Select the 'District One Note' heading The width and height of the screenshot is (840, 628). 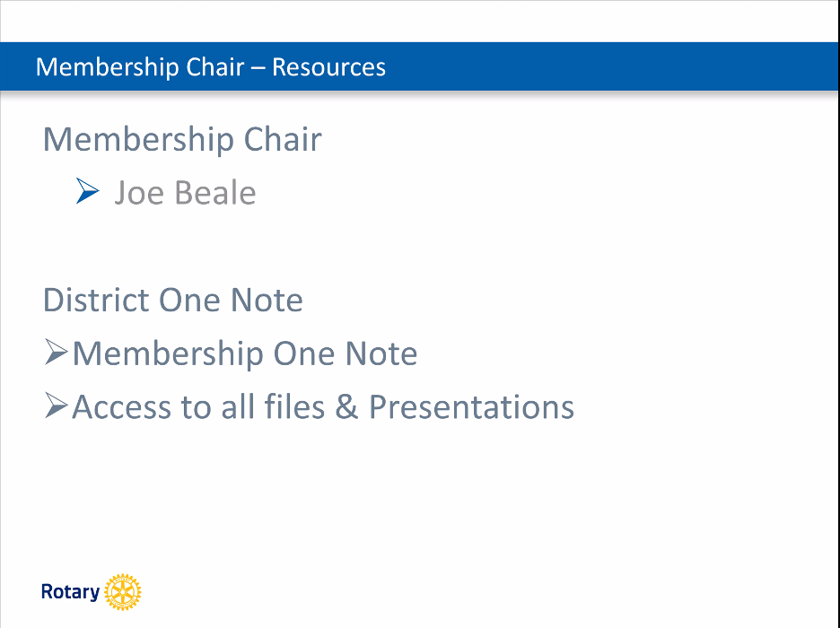[173, 300]
